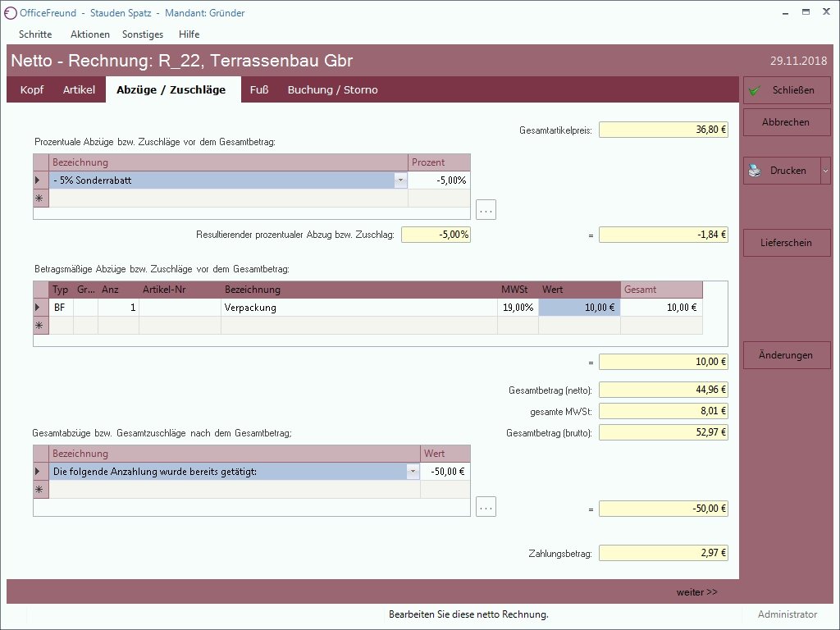The height and width of the screenshot is (630, 840).
Task: Select the row marker of Anzahlung row
Action: [41, 472]
